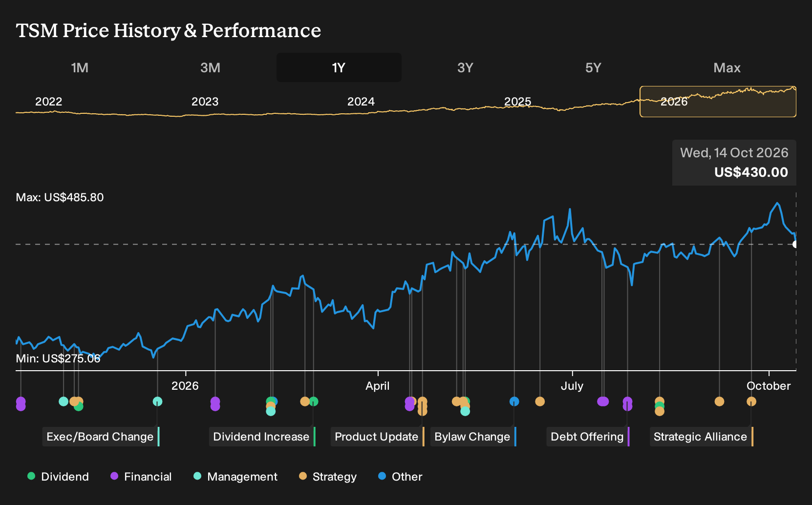The width and height of the screenshot is (812, 505).
Task: Select the 1M time range tab
Action: tap(80, 67)
